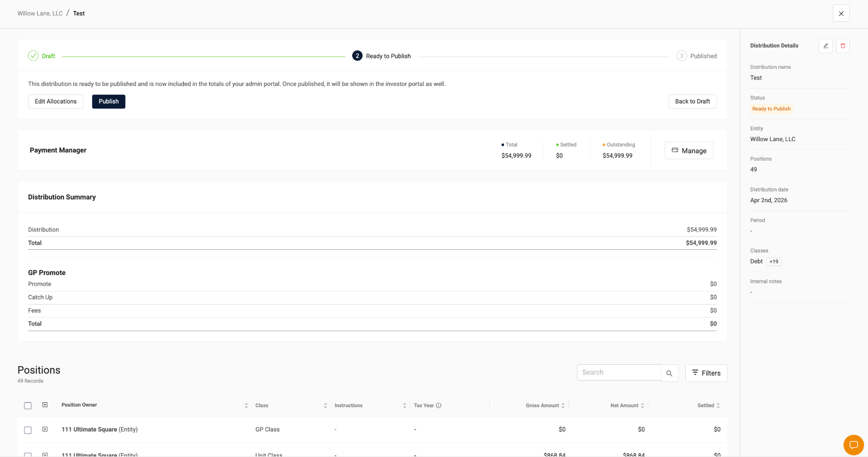Click inside the Search positions field

point(618,372)
